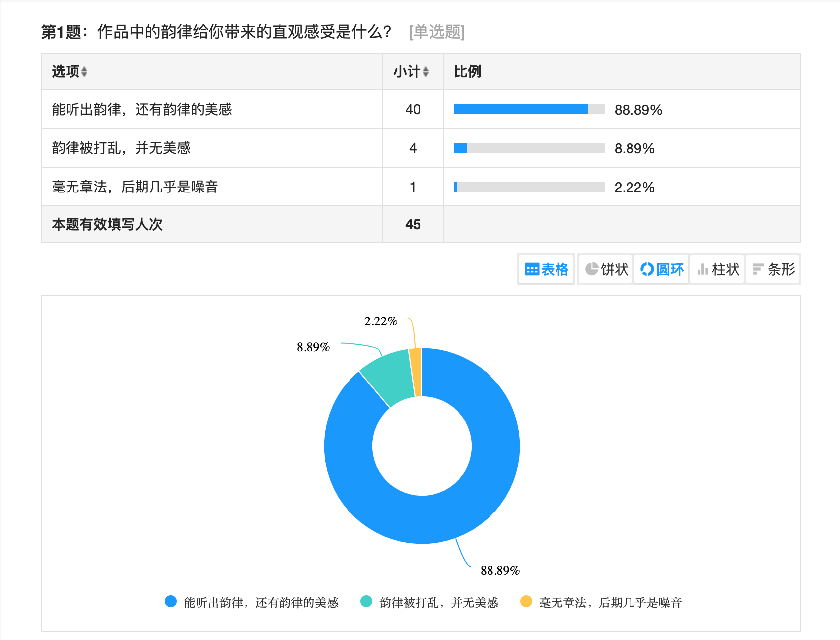Screen dimensions: 840x640
Task: Switch to the 柱状 column chart view
Action: [717, 269]
